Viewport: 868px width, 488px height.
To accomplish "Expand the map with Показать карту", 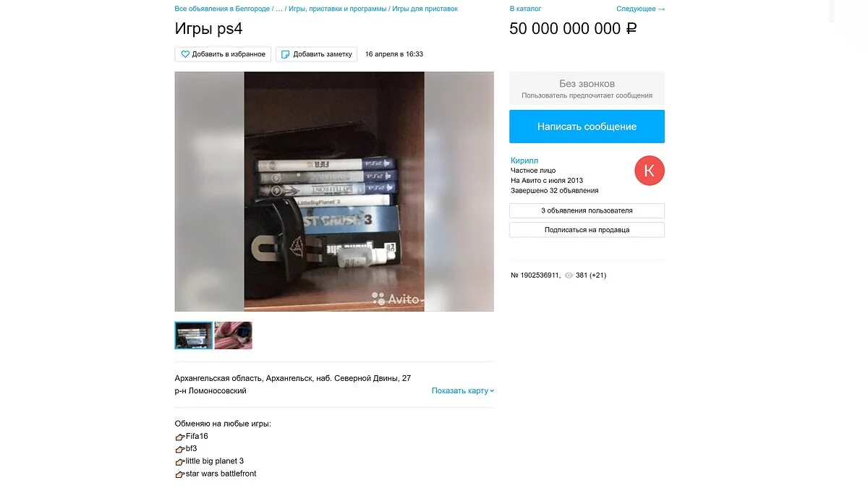I will [463, 391].
